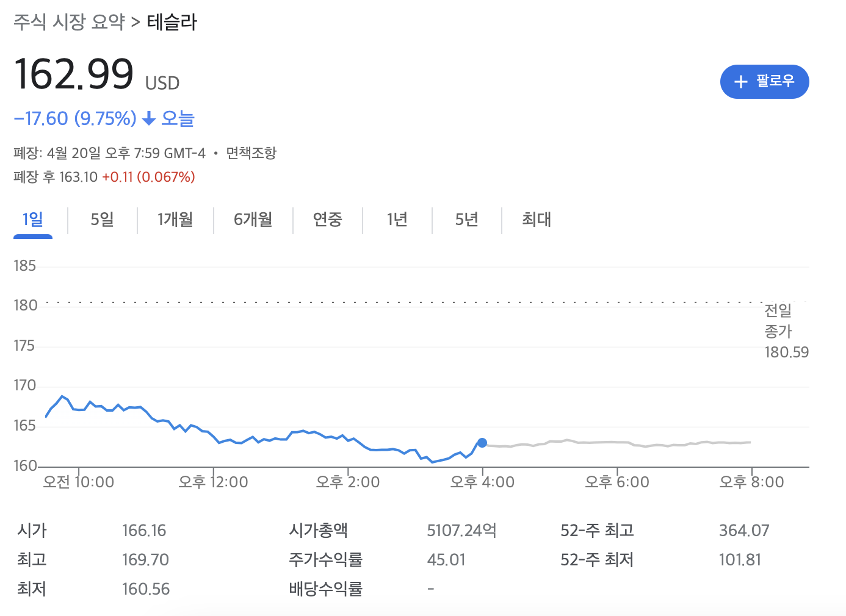Switch to the 1년 tab

coord(397,220)
